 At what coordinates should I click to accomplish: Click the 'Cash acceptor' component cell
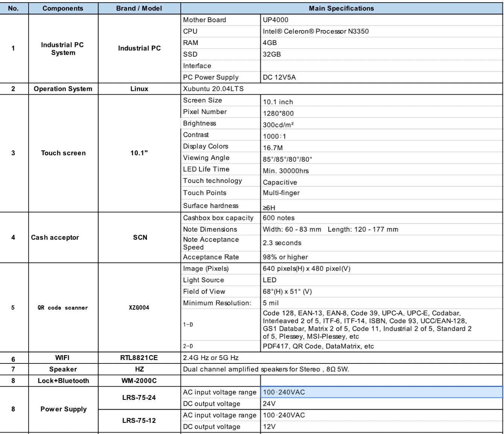(x=63, y=238)
